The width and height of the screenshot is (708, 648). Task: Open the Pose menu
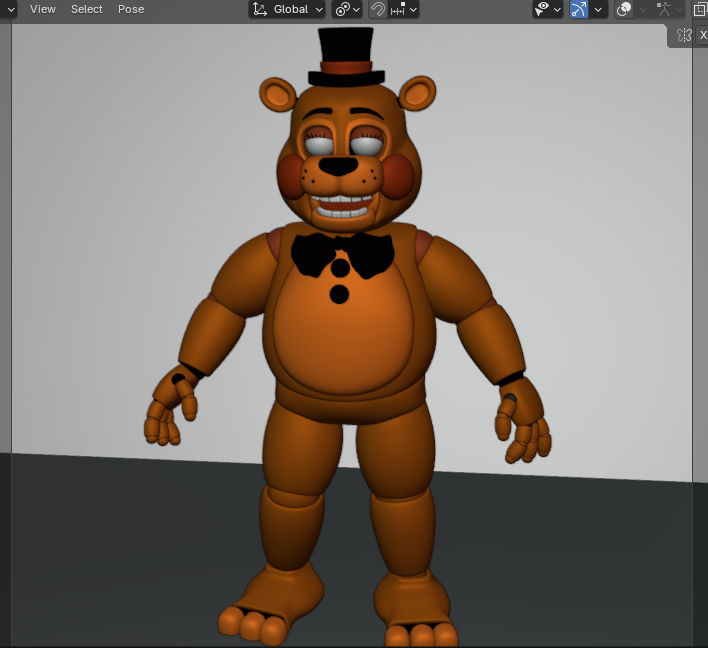(131, 9)
